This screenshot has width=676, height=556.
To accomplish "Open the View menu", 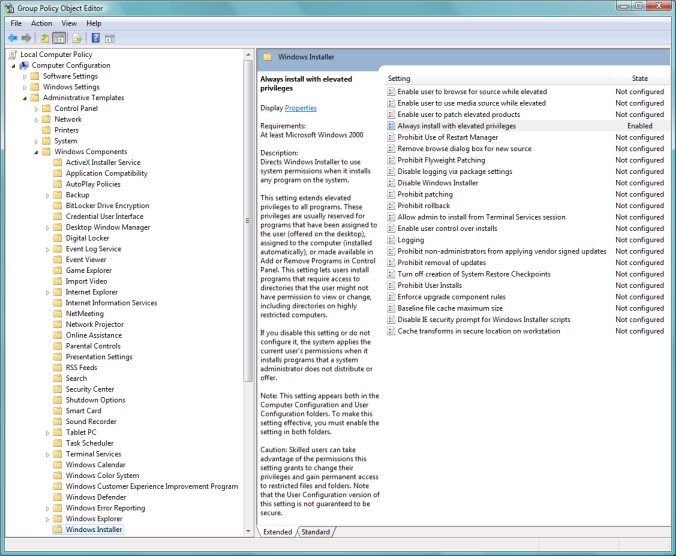I will [x=69, y=23].
